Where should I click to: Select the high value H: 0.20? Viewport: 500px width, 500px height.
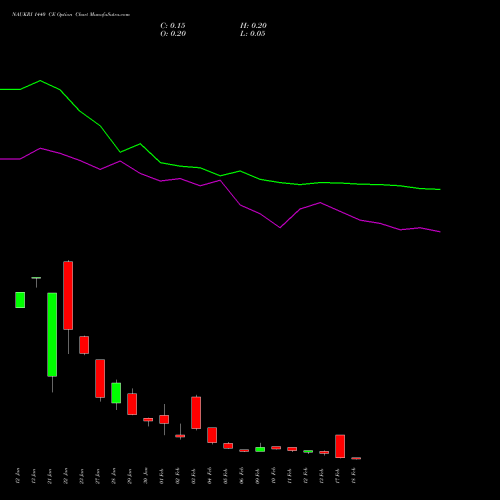pyautogui.click(x=253, y=26)
